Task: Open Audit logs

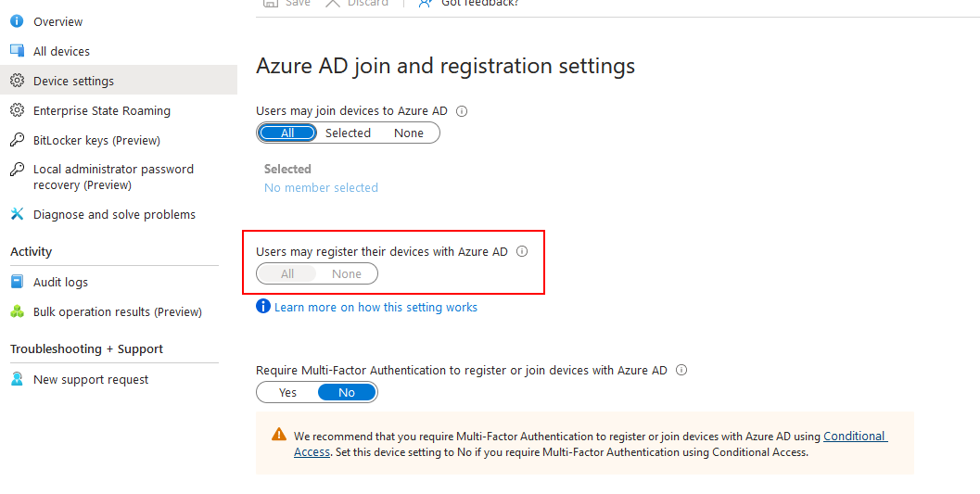Action: (x=60, y=283)
